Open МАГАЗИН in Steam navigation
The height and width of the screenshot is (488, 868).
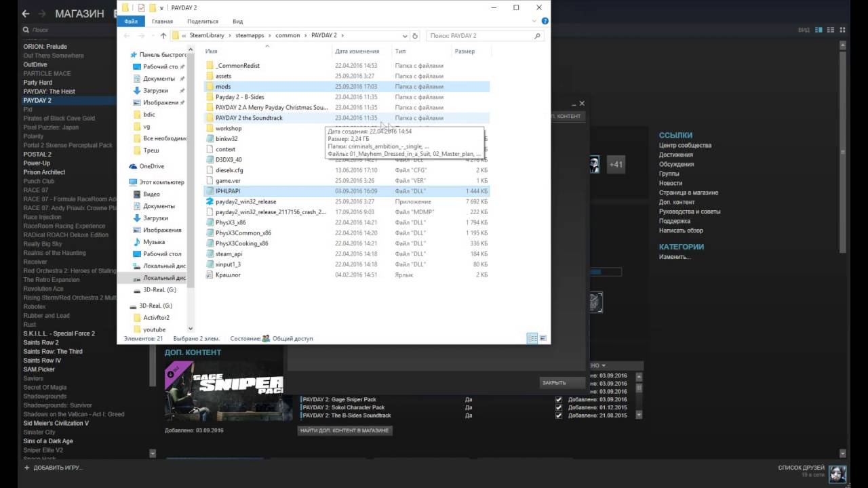[79, 14]
